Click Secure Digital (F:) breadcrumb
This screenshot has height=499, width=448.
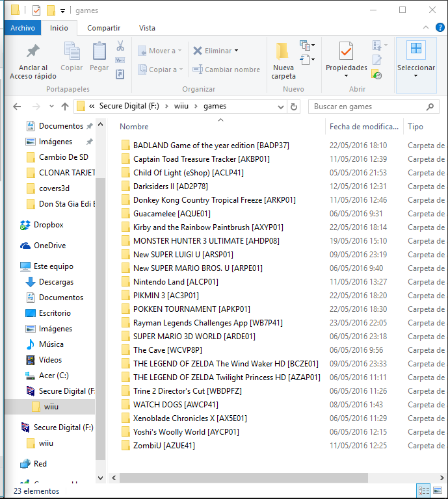pyautogui.click(x=129, y=107)
